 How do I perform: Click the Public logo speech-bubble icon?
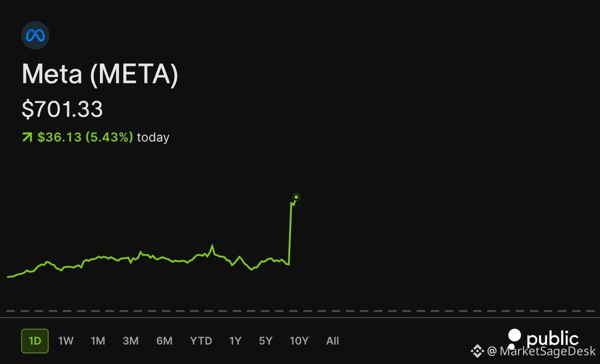click(514, 339)
